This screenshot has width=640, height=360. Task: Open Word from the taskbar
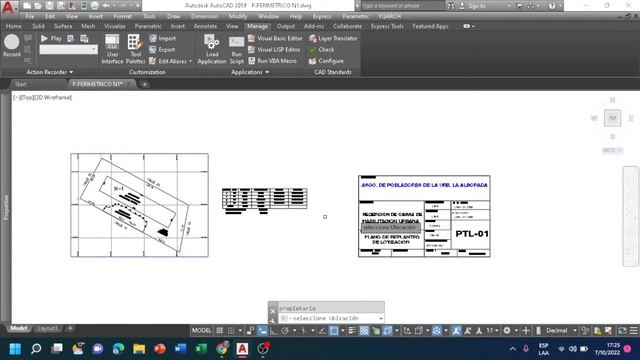click(180, 349)
